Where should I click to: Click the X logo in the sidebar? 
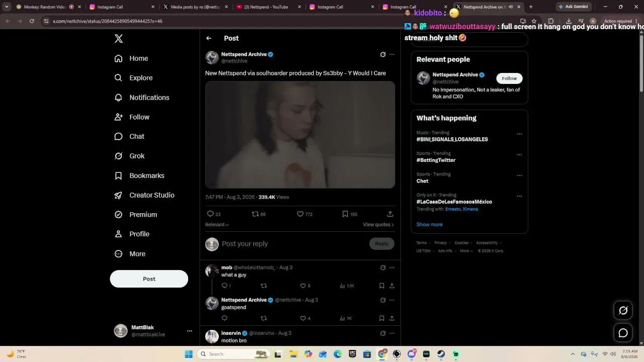[119, 39]
